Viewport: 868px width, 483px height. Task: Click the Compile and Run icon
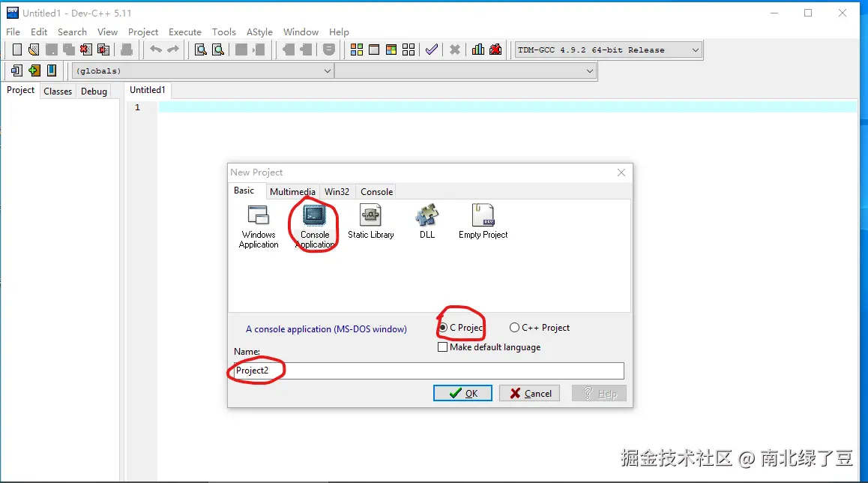pyautogui.click(x=391, y=49)
